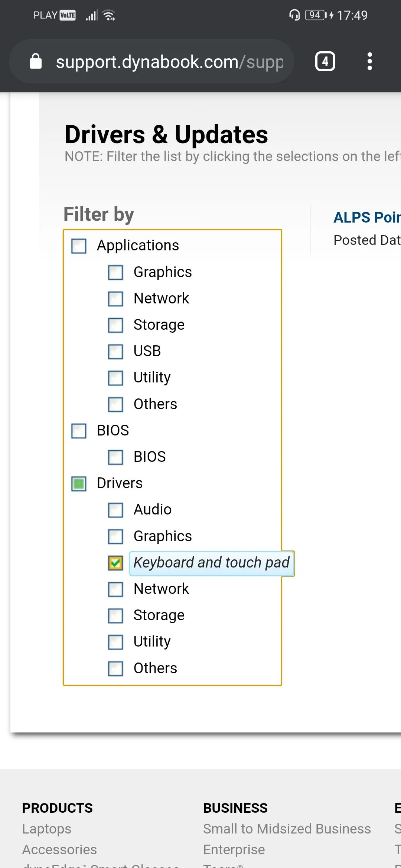Tap the VoLTE status icon
The image size is (401, 868).
(68, 15)
